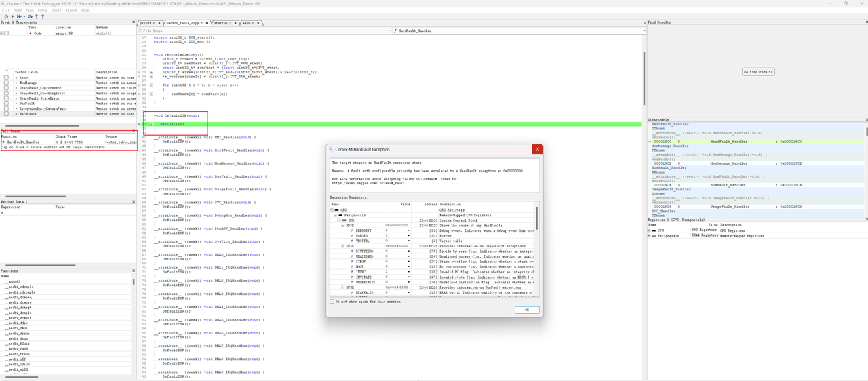Open the Find menu
This screenshot has width=868, height=381.
click(30, 10)
